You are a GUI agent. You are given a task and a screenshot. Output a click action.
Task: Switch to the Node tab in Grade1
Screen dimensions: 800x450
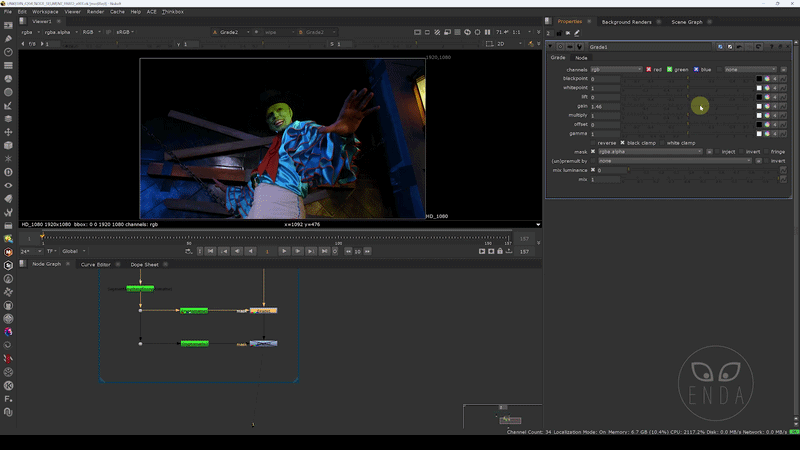coord(581,57)
